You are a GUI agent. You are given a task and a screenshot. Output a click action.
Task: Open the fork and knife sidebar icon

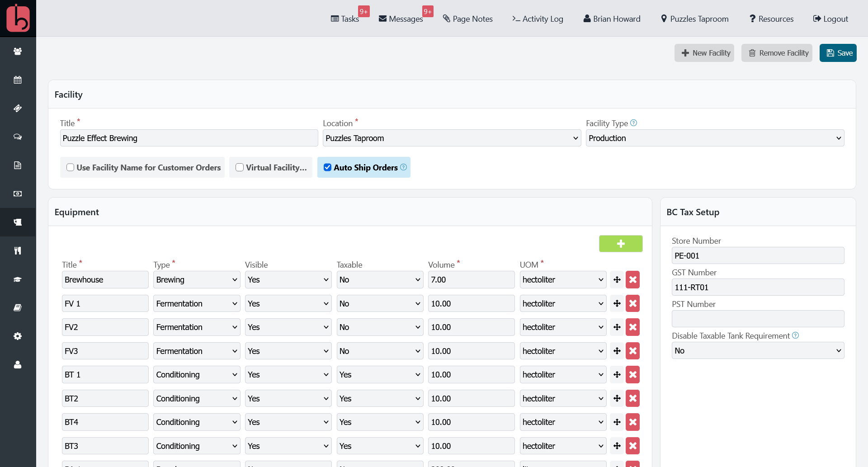pos(18,251)
